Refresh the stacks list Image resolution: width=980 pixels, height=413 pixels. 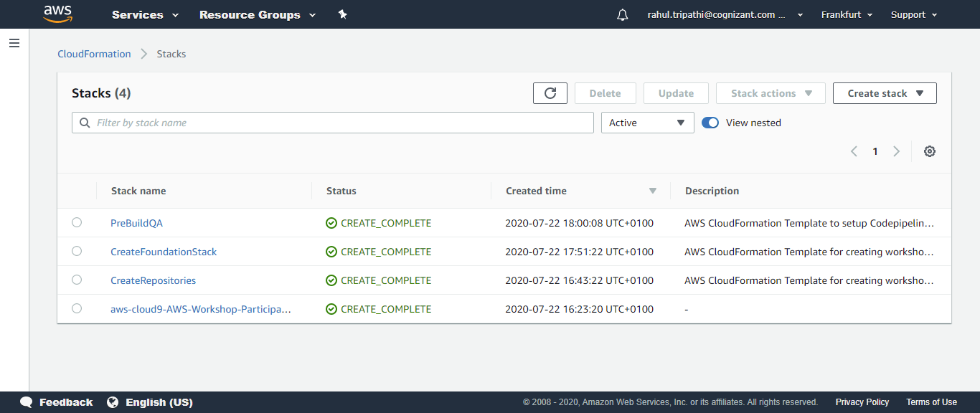pyautogui.click(x=550, y=93)
